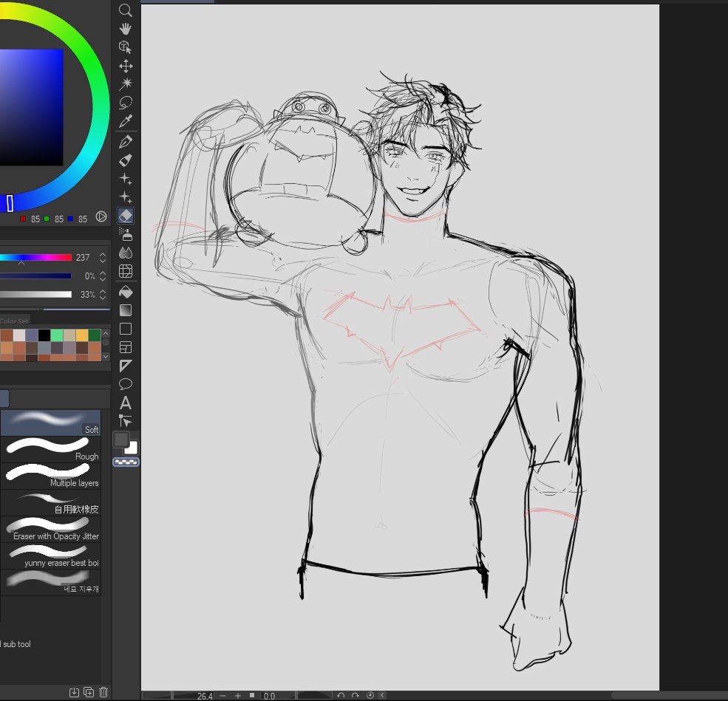
Task: Rotate canvas right in status bar
Action: pyautogui.click(x=356, y=695)
